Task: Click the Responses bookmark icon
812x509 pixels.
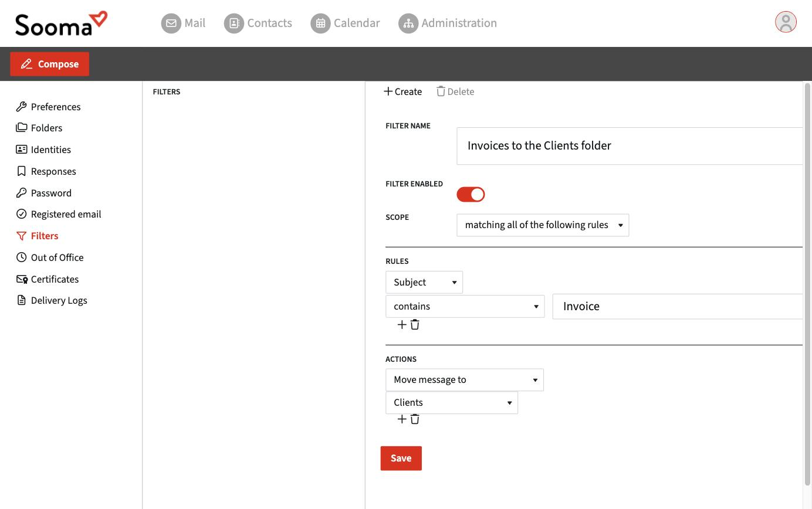Action: (x=21, y=171)
